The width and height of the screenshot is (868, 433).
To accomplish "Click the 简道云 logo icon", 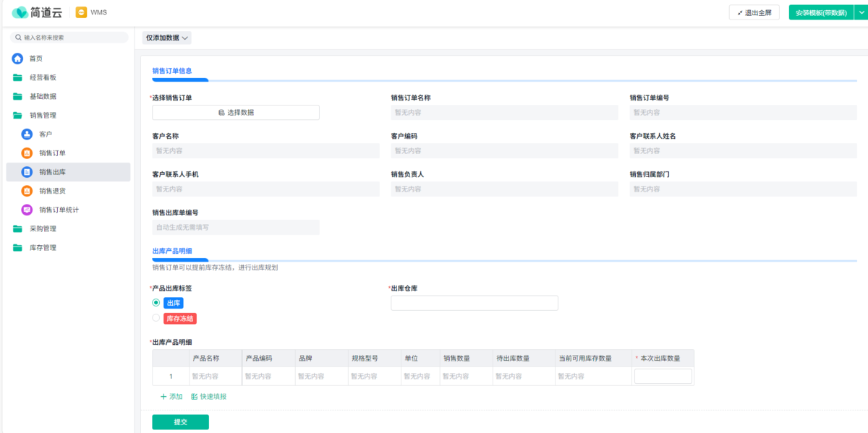I will (x=19, y=12).
